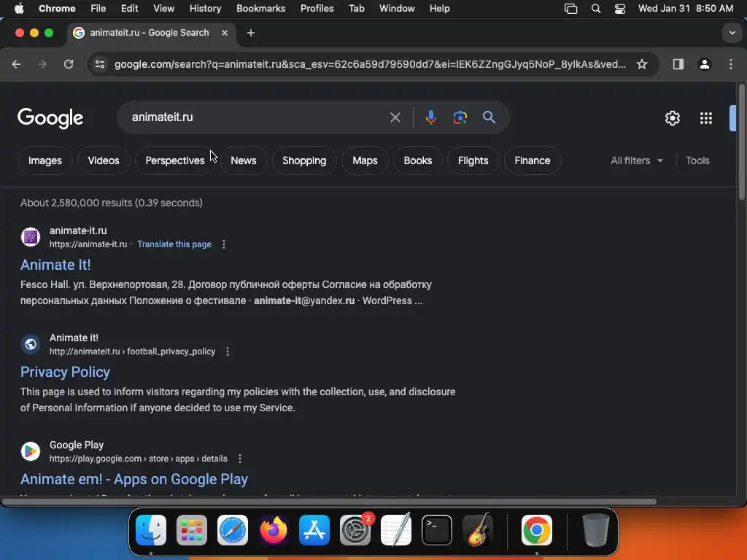Image resolution: width=747 pixels, height=560 pixels.
Task: Expand the All filters dropdown
Action: (x=636, y=160)
